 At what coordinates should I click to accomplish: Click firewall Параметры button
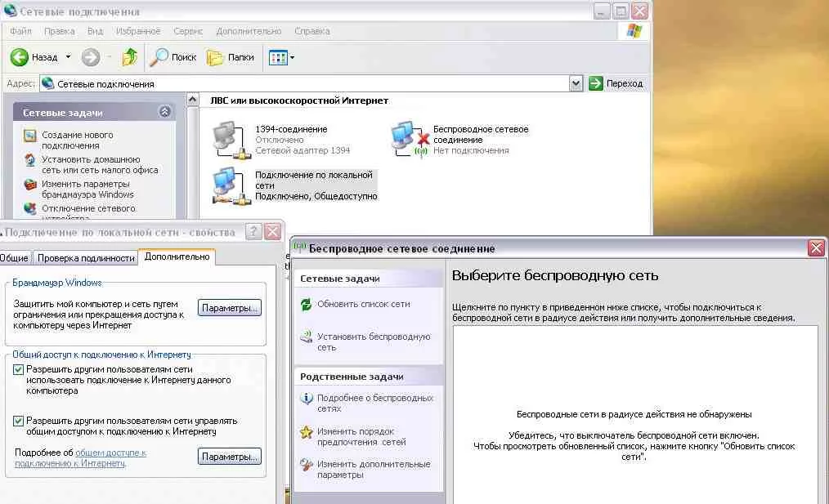230,308
